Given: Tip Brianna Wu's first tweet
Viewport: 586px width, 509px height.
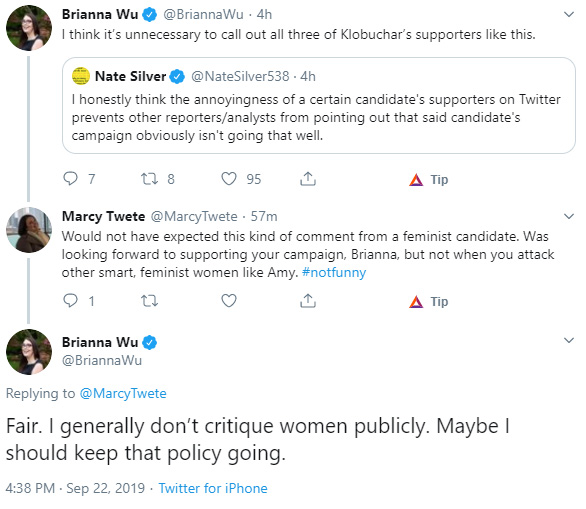Looking at the screenshot, I should click(x=428, y=180).
